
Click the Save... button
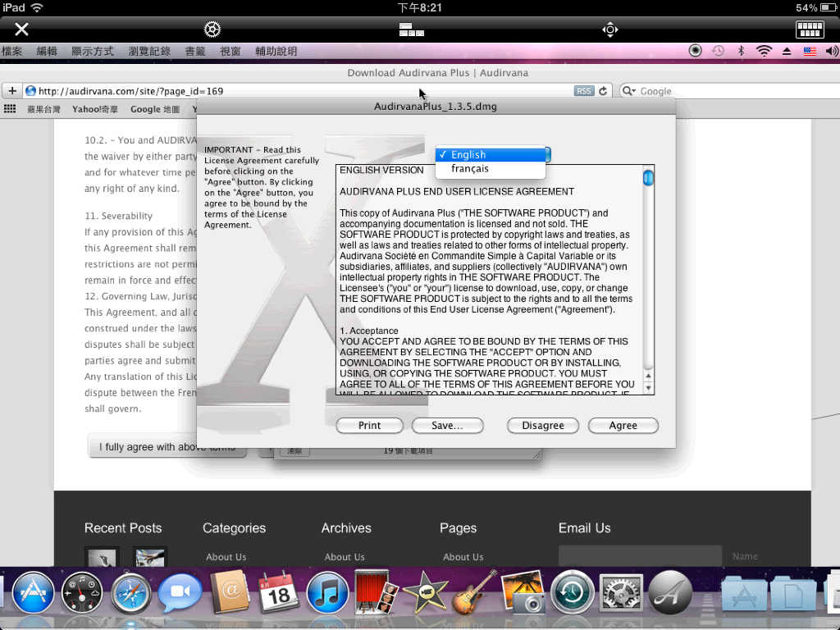click(447, 426)
